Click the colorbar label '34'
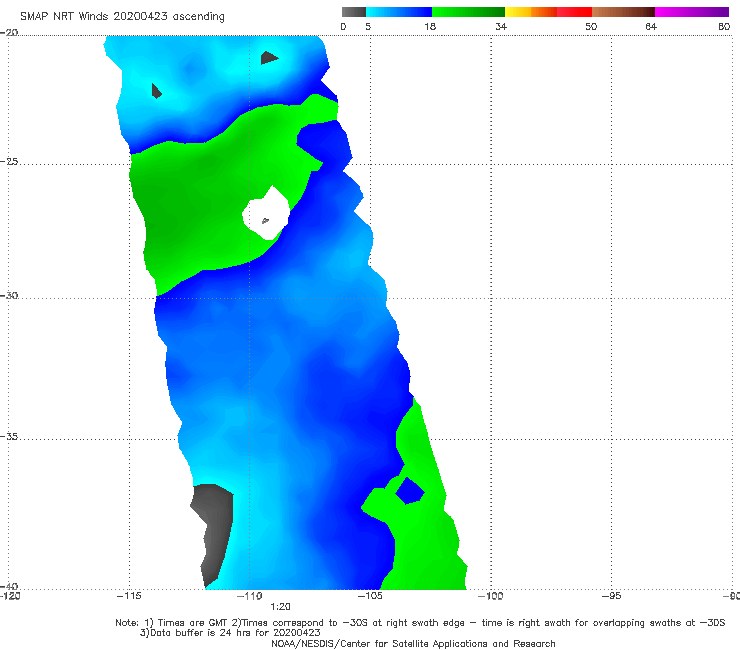Image resolution: width=740 pixels, height=650 pixels. pos(501,26)
